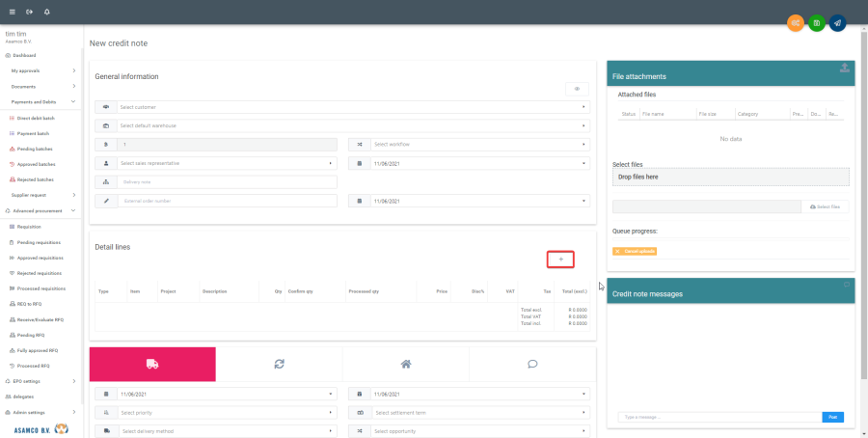
Task: Click the hamburger menu icon
Action: (x=12, y=12)
